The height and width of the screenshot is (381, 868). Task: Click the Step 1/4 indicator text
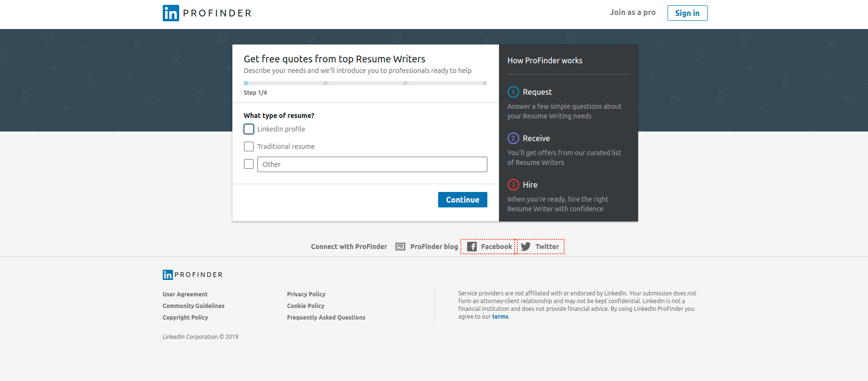click(255, 93)
